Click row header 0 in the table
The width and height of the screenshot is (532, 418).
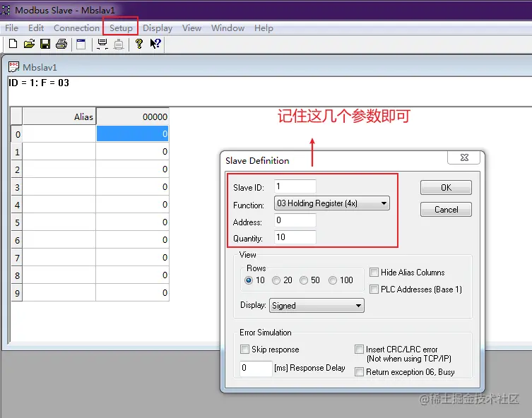[17, 134]
